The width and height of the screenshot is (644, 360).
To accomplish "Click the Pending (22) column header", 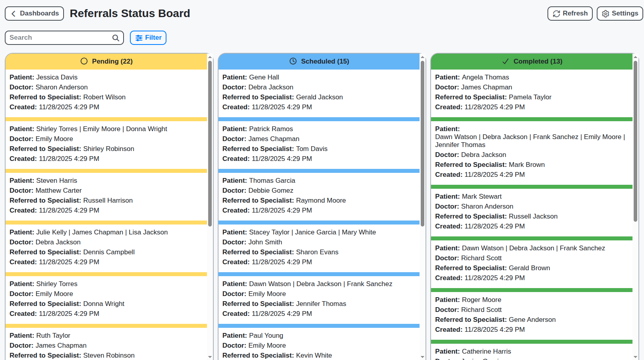I will coord(106,61).
